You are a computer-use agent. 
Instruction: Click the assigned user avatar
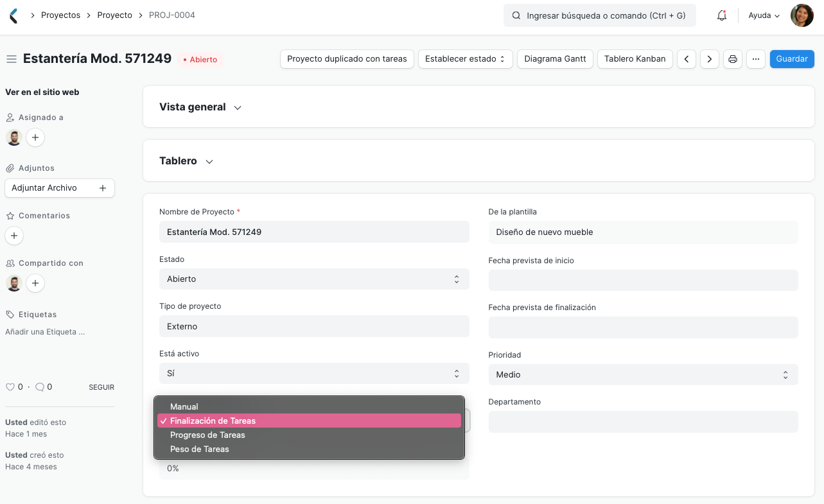(x=14, y=137)
